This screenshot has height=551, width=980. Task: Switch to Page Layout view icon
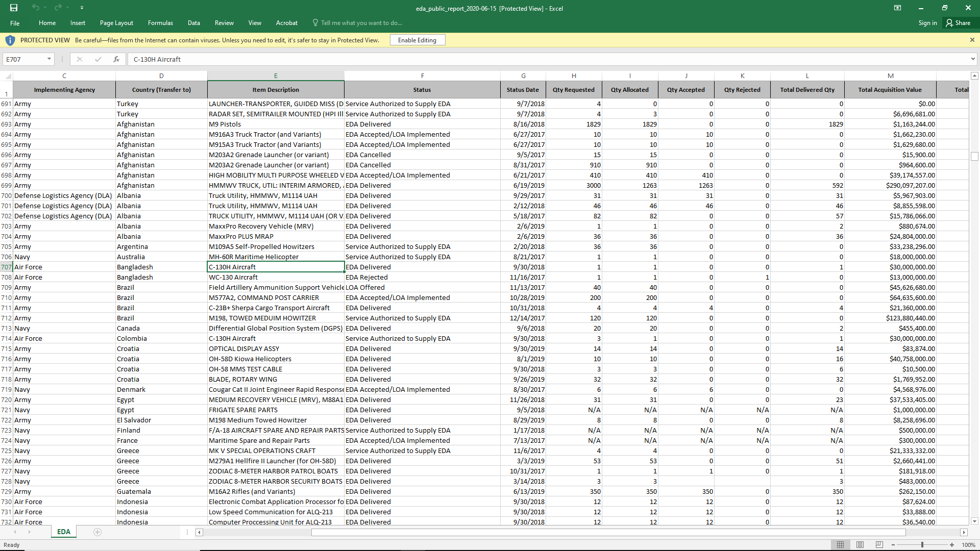(860, 545)
